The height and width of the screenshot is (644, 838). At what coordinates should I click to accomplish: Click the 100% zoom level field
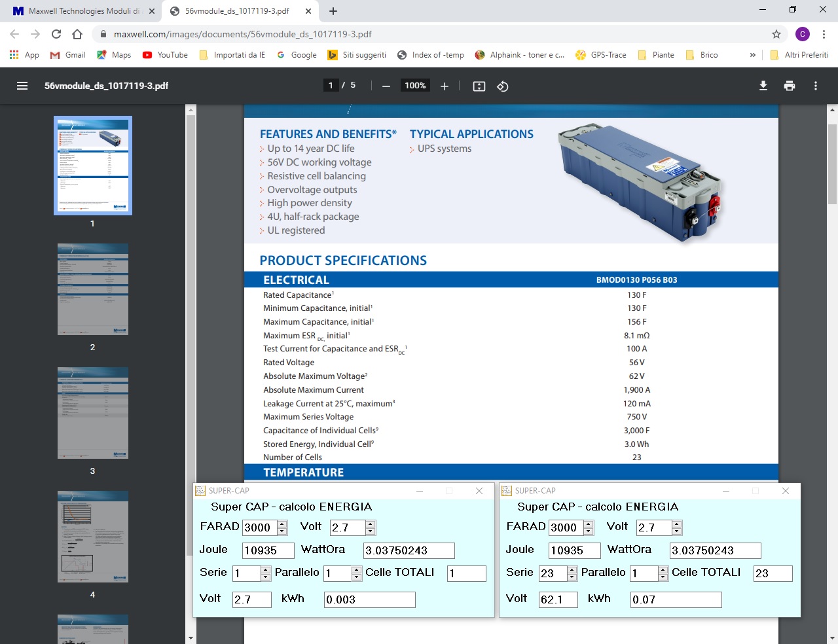point(415,86)
